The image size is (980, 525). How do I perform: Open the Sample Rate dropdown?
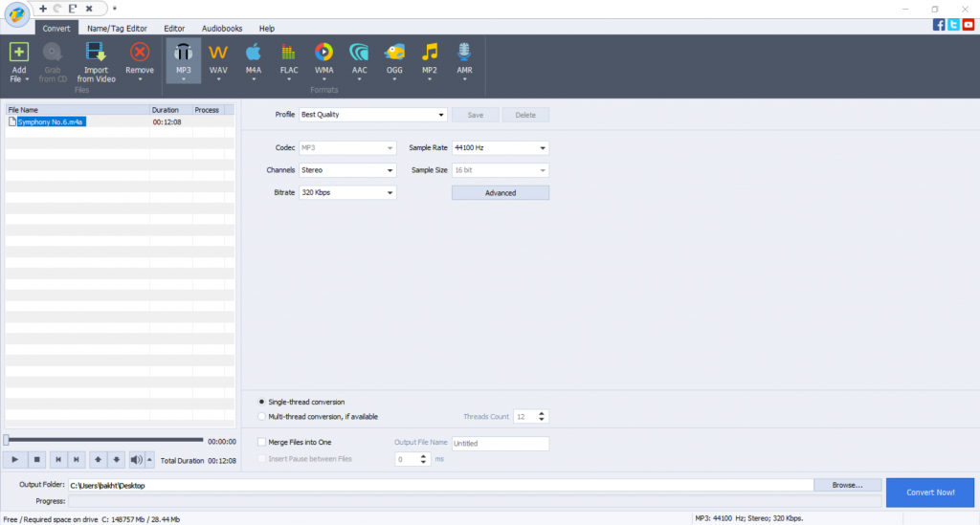[x=500, y=148]
